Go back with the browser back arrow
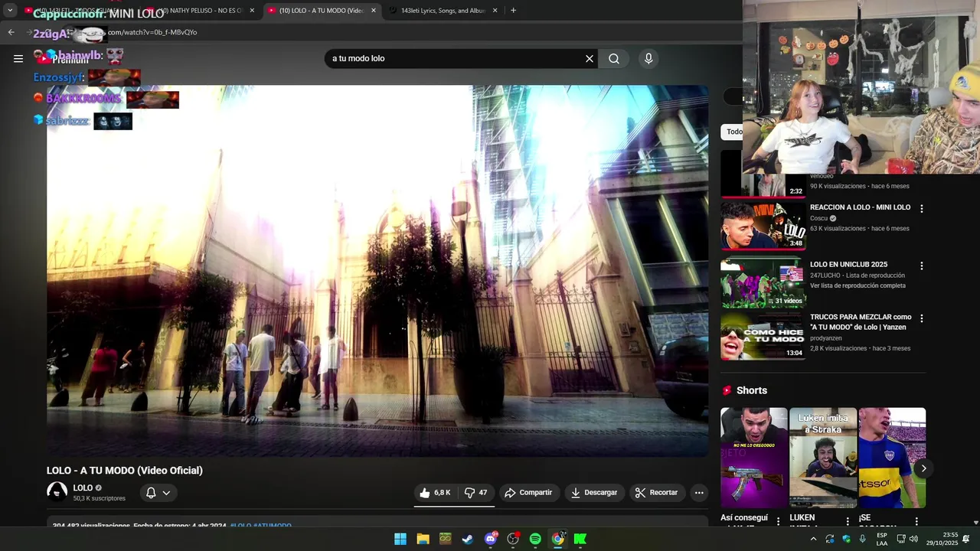 pyautogui.click(x=11, y=32)
